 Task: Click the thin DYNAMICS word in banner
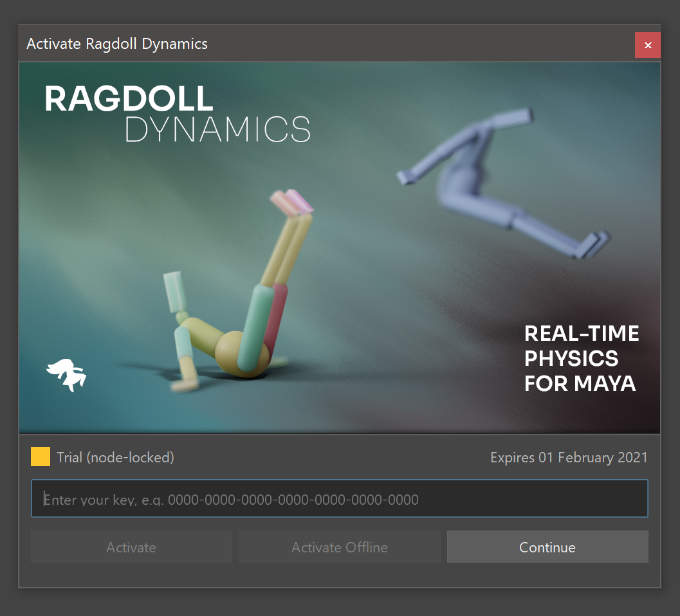pyautogui.click(x=217, y=129)
